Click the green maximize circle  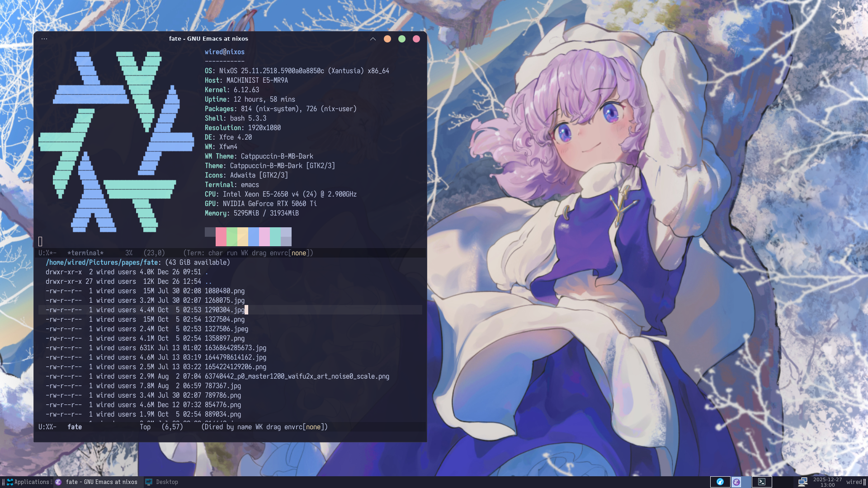pos(402,39)
